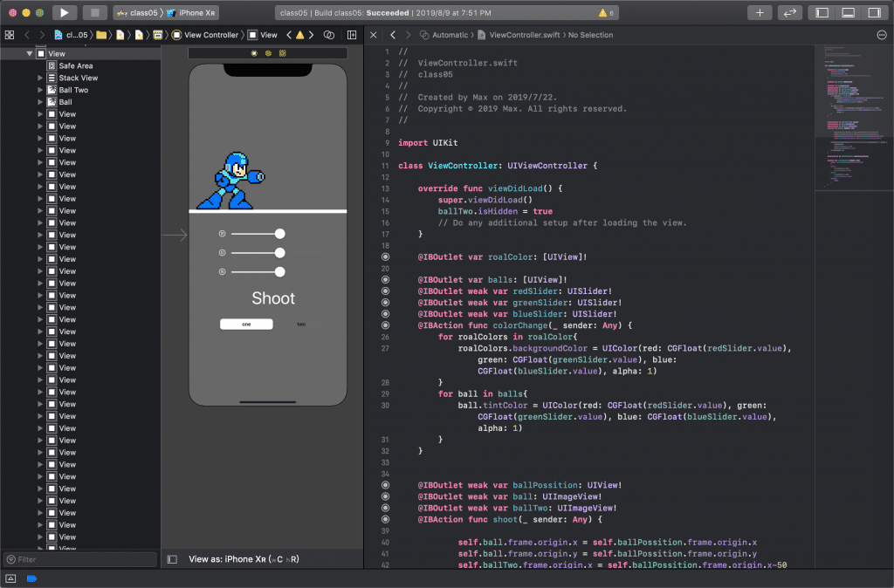Expand the Ball Two outline item

(x=40, y=90)
